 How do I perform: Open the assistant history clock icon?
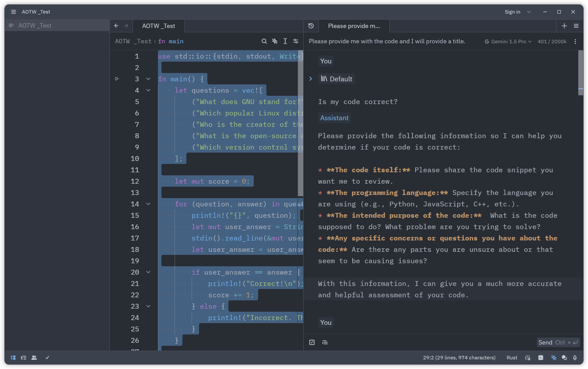click(311, 26)
